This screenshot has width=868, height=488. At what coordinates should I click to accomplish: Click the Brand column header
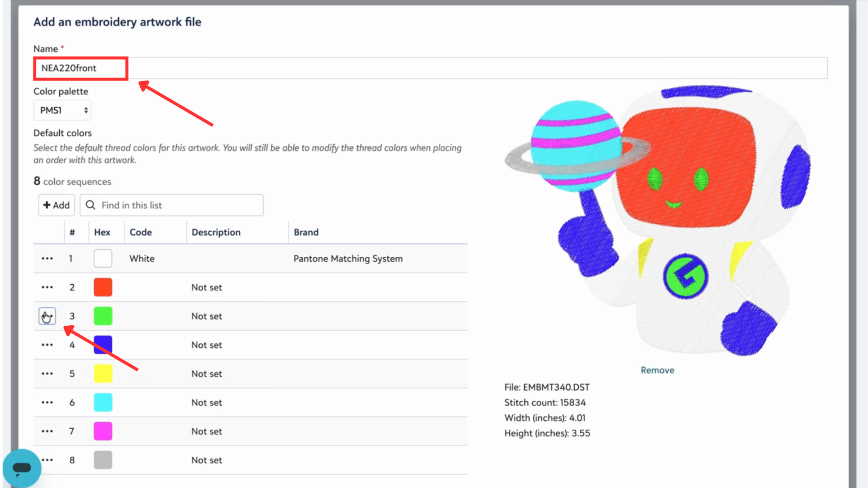(x=306, y=232)
